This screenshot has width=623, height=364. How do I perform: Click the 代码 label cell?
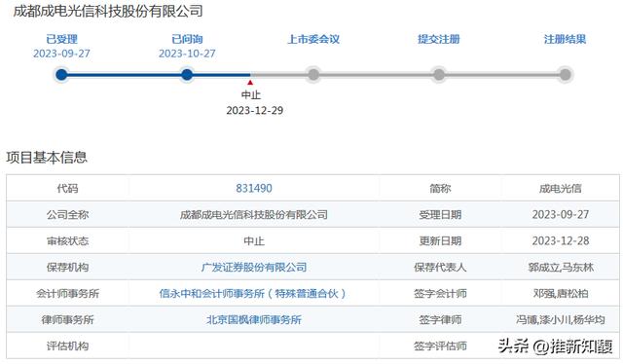click(x=67, y=188)
